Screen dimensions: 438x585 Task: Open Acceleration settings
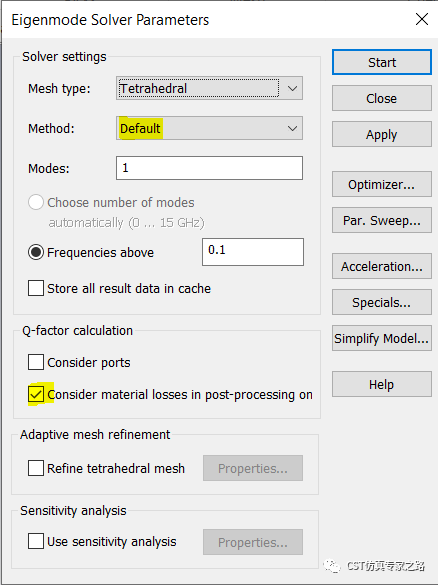[382, 266]
